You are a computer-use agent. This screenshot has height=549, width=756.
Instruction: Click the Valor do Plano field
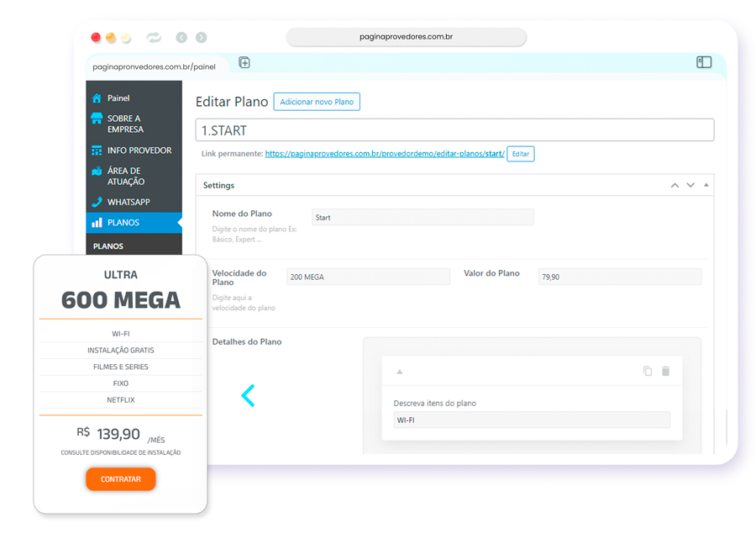tap(620, 277)
